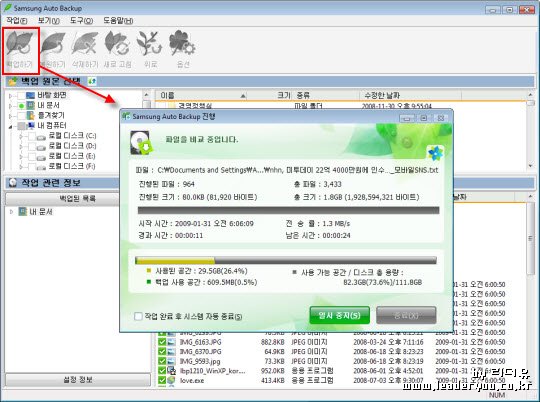
Task: Open the 작업(F) menu
Action: (x=17, y=21)
